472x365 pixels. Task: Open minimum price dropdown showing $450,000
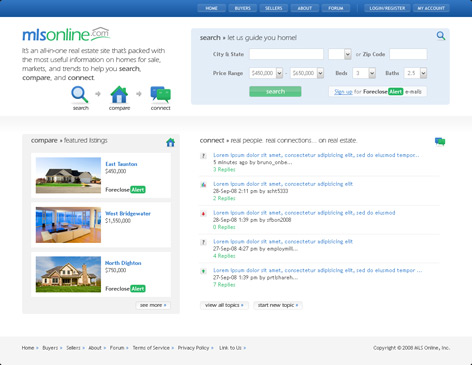(x=266, y=73)
